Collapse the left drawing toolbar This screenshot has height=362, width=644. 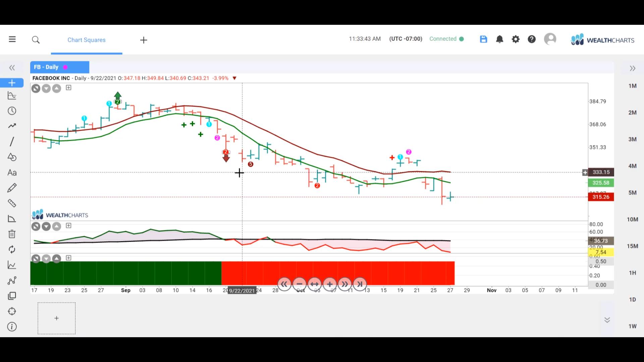pos(12,68)
